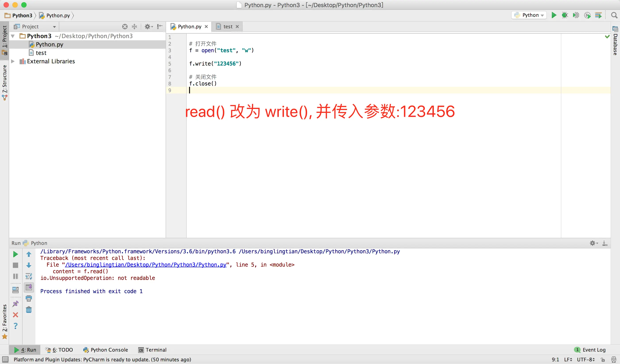The width and height of the screenshot is (620, 364).
Task: Open Search Everywhere magnifier icon
Action: (x=614, y=15)
